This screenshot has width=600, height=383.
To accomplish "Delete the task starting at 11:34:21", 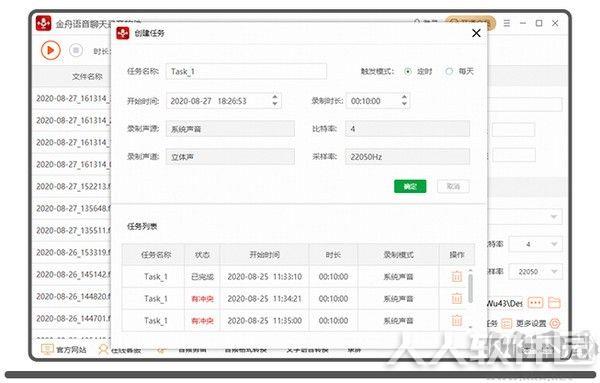I will pos(457,298).
